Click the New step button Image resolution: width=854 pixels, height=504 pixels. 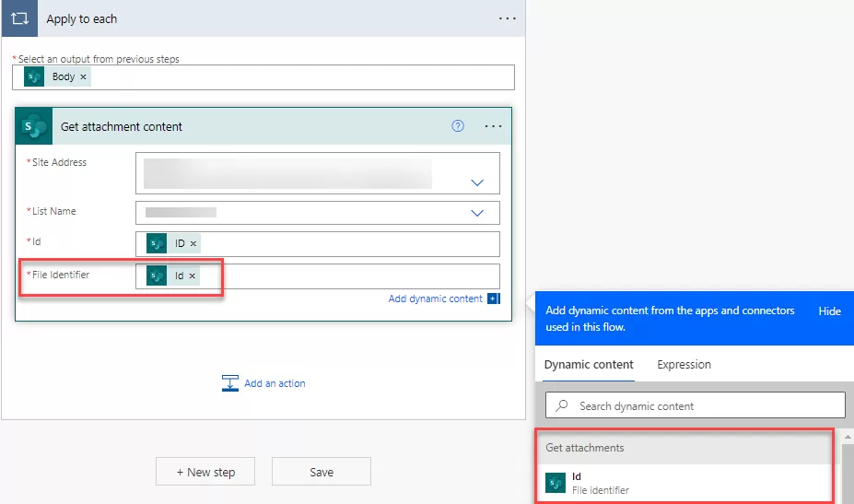click(205, 472)
